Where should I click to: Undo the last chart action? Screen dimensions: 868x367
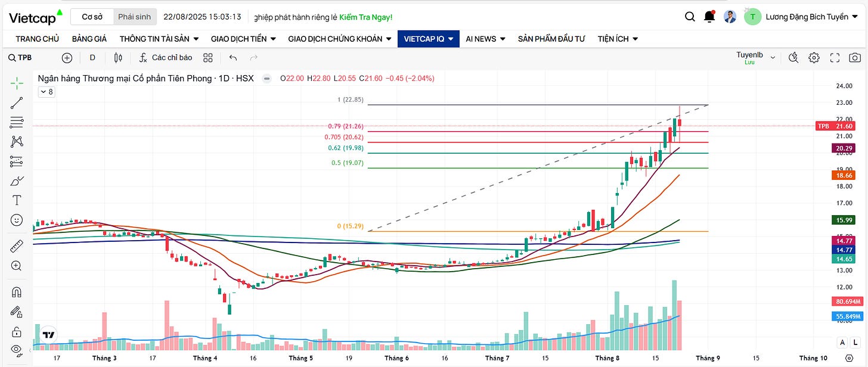[x=233, y=58]
